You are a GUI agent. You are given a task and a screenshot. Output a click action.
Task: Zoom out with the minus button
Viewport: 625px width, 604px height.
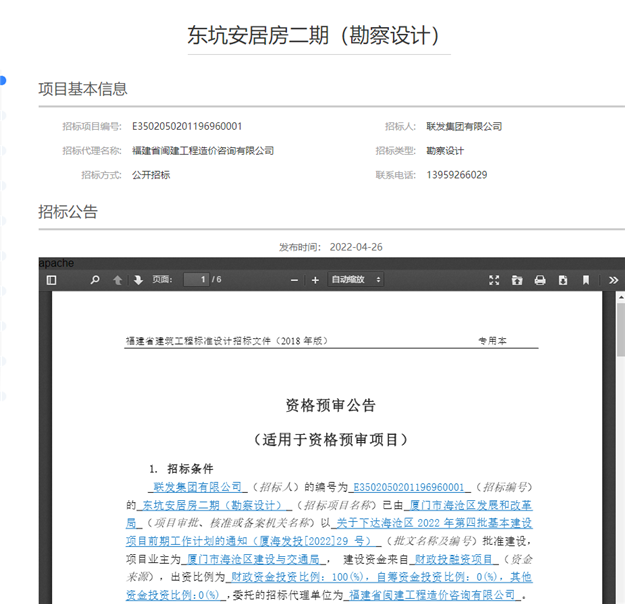click(294, 280)
